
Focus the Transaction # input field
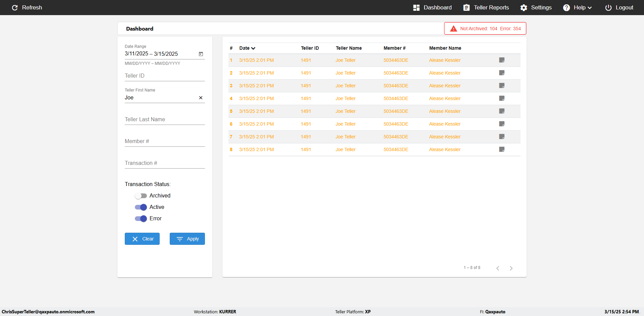pos(165,163)
